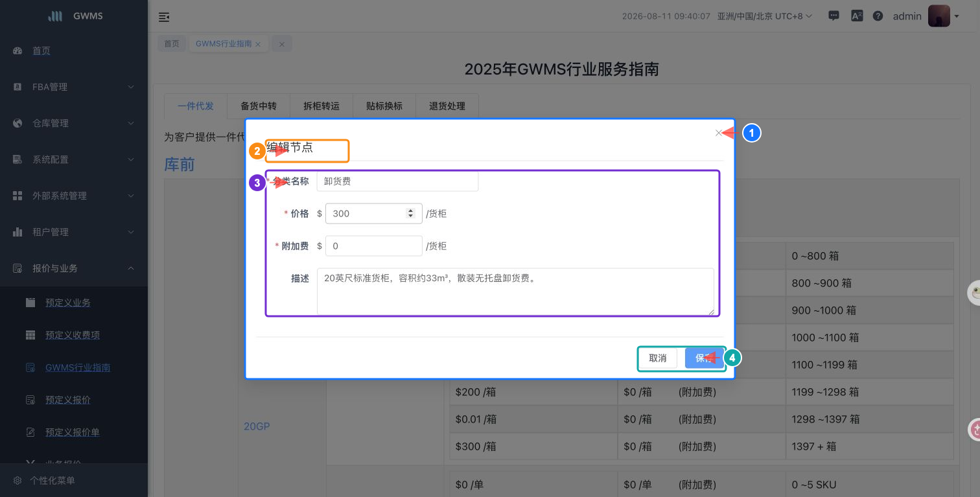Viewport: 980px width, 497px height.
Task: Click the GWMS行业指南 sidebar icon
Action: click(30, 367)
